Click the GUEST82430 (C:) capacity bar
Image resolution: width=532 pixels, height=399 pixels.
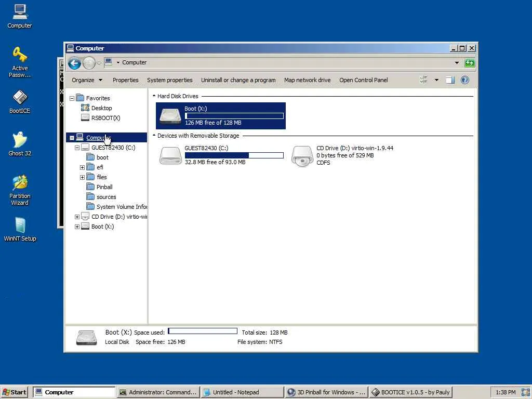pyautogui.click(x=234, y=155)
